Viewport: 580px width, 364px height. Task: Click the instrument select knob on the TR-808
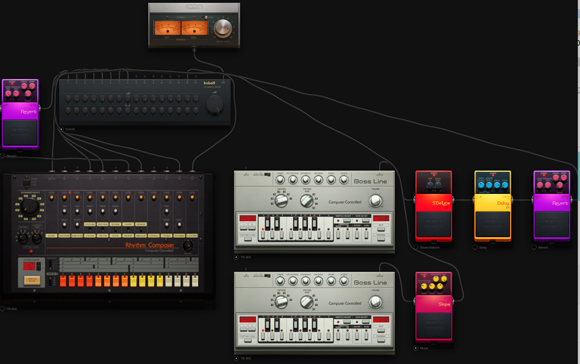(30, 208)
